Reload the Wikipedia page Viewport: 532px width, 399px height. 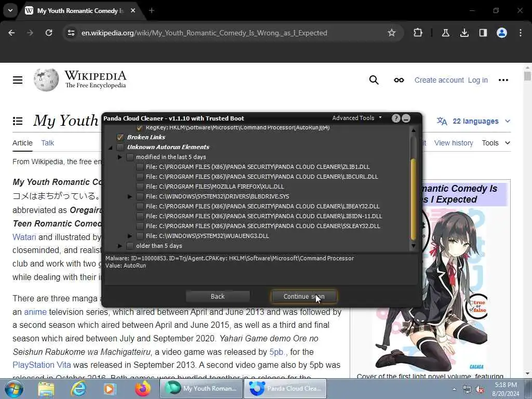(49, 33)
